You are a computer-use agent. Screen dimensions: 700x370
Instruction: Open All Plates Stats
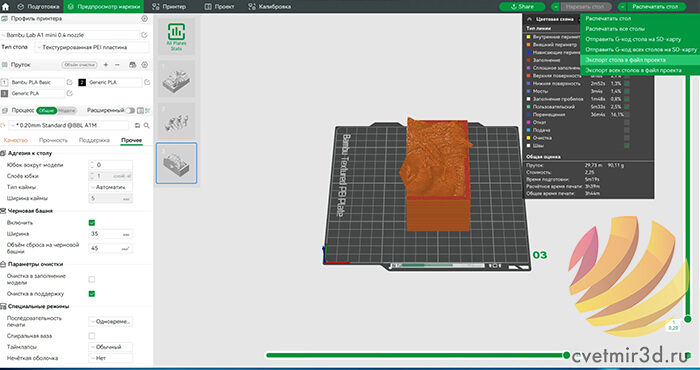176,36
